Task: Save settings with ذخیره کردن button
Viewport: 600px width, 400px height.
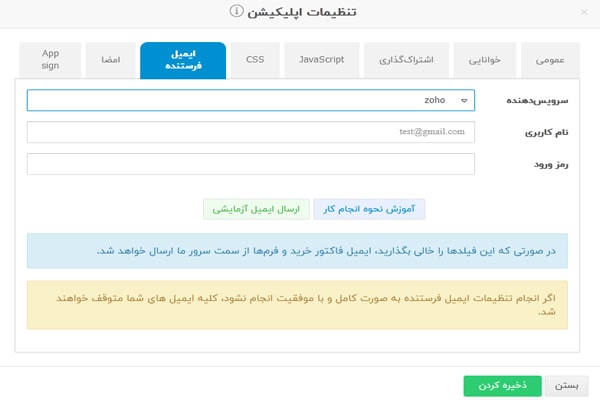Action: [502, 386]
